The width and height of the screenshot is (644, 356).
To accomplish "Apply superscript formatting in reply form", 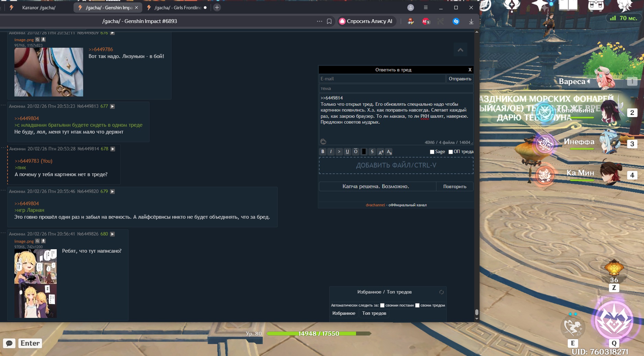I will pos(381,152).
